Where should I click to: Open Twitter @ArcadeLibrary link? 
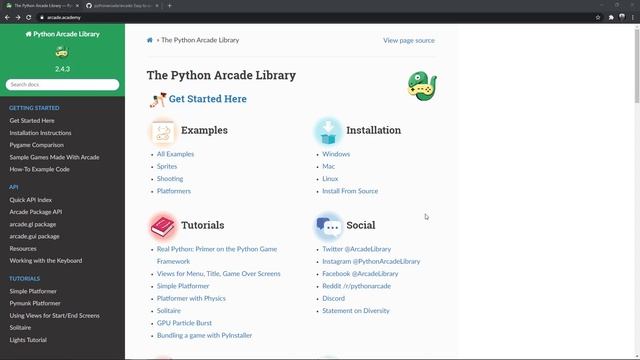click(356, 249)
